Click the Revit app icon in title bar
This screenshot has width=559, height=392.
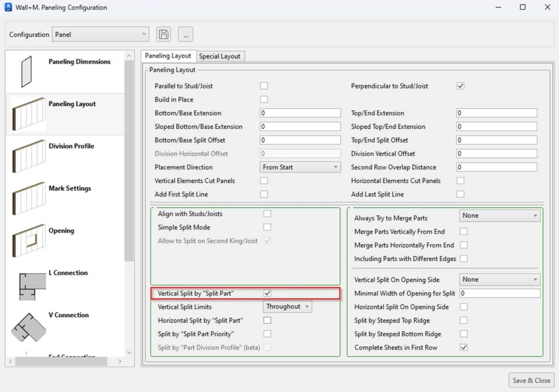(8, 7)
